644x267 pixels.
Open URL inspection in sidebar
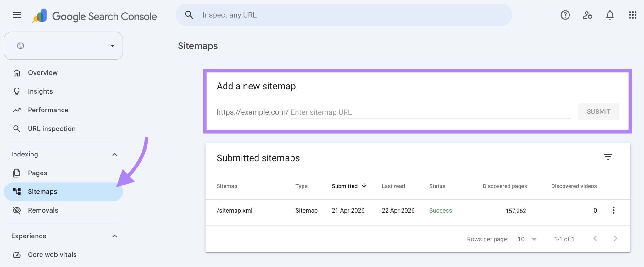pyautogui.click(x=63, y=128)
